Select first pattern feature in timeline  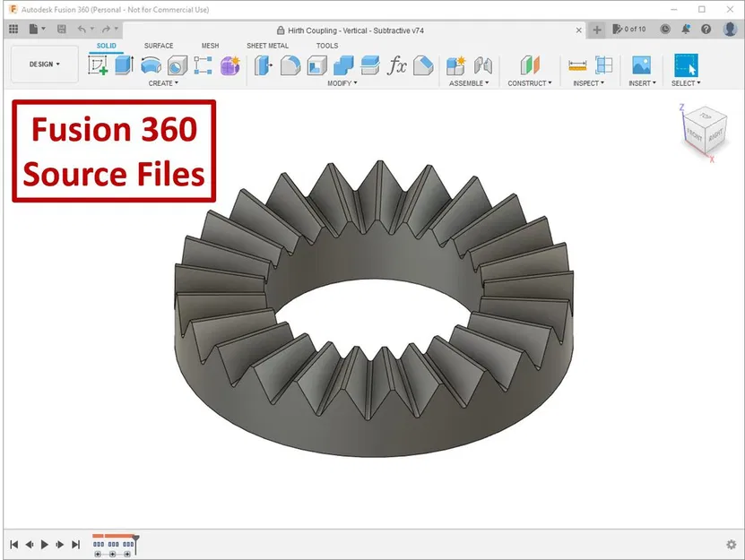pos(99,544)
